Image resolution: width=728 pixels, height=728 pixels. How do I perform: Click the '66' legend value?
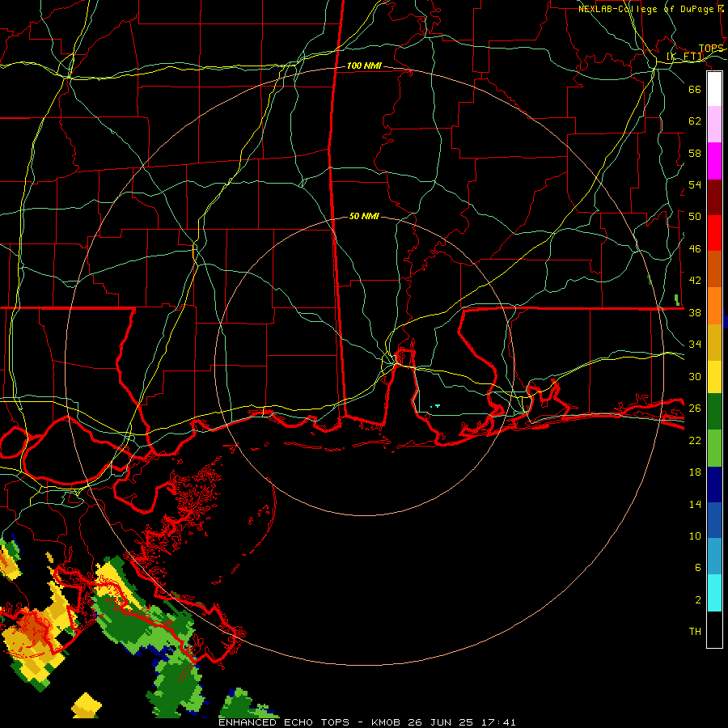coord(695,89)
